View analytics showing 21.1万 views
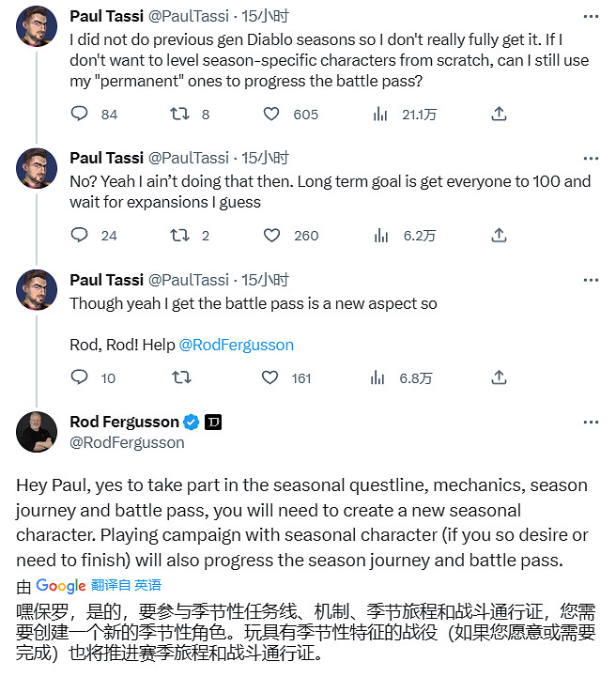The image size is (616, 677). pos(380,114)
